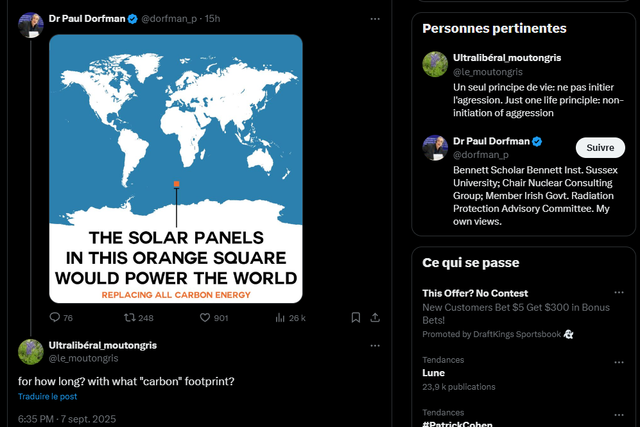Open the @dorfman_p handle in post header
The image size is (640, 427).
(x=170, y=19)
